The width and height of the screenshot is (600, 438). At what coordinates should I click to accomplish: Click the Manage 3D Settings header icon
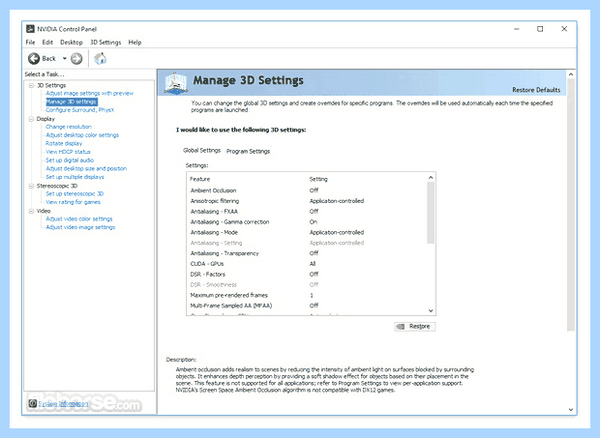click(176, 83)
